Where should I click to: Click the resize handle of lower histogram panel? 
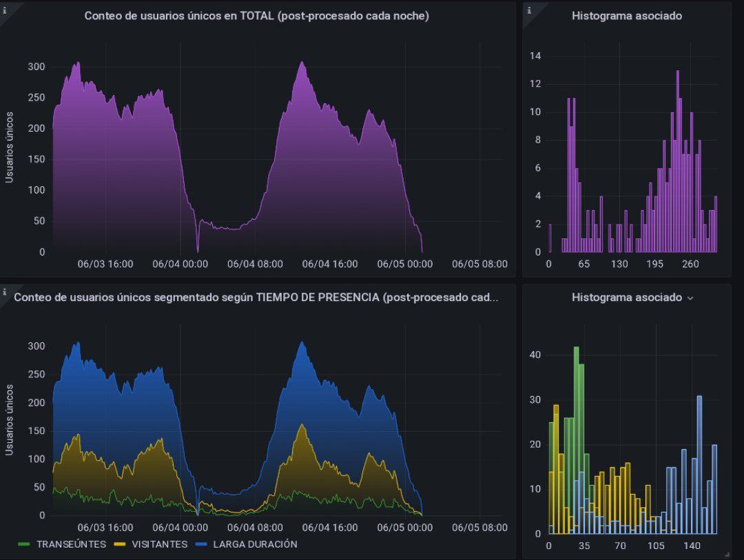click(x=727, y=554)
